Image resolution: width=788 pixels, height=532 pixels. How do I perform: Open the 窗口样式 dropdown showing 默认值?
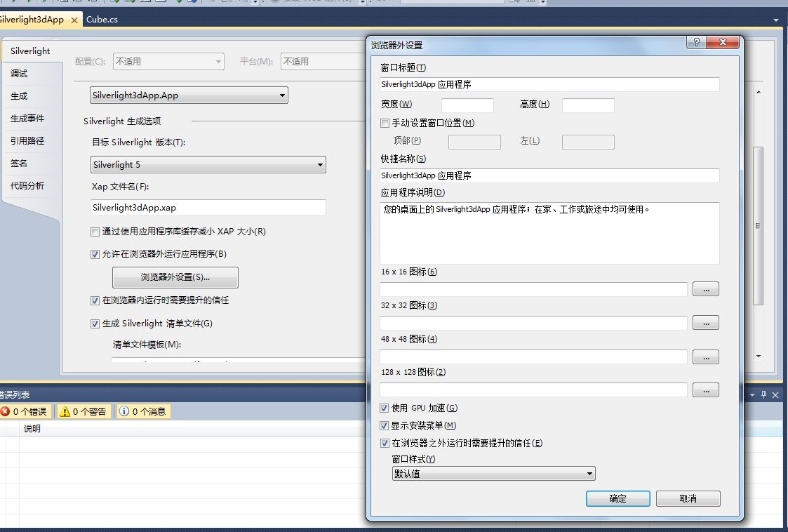point(493,474)
